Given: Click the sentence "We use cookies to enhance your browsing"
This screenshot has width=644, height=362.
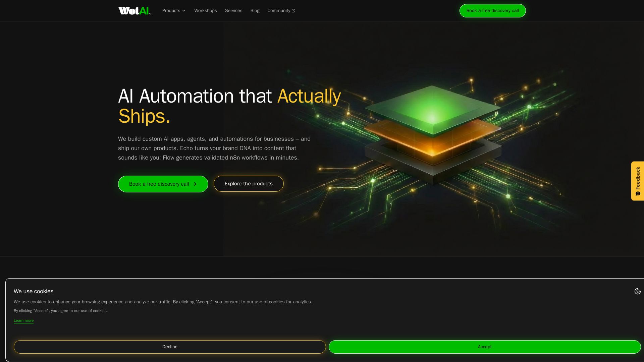Looking at the screenshot, I should coord(163,302).
